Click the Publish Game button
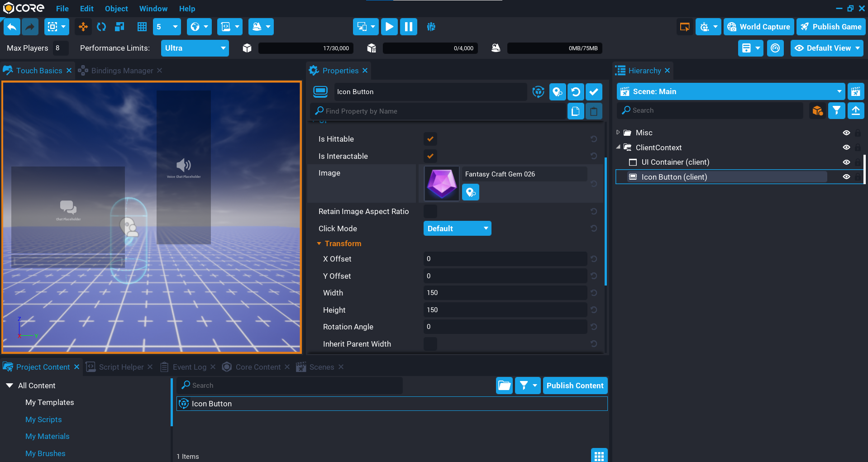Viewport: 868px width, 462px height. pos(831,27)
